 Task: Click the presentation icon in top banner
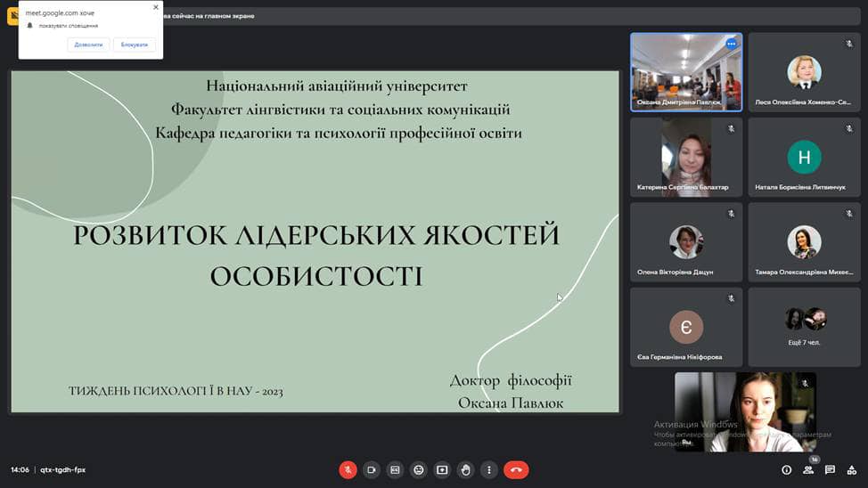[13, 15]
